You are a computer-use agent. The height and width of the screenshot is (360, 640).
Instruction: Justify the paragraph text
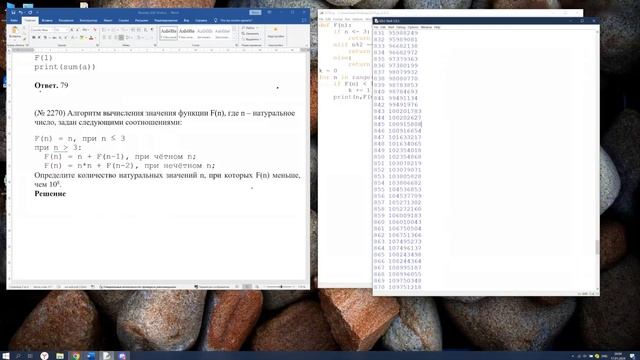[x=121, y=38]
